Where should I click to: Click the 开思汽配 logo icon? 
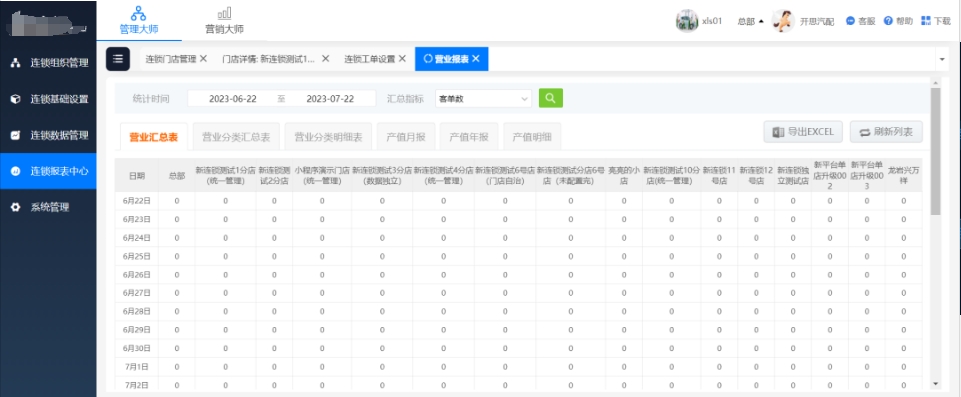[783, 21]
